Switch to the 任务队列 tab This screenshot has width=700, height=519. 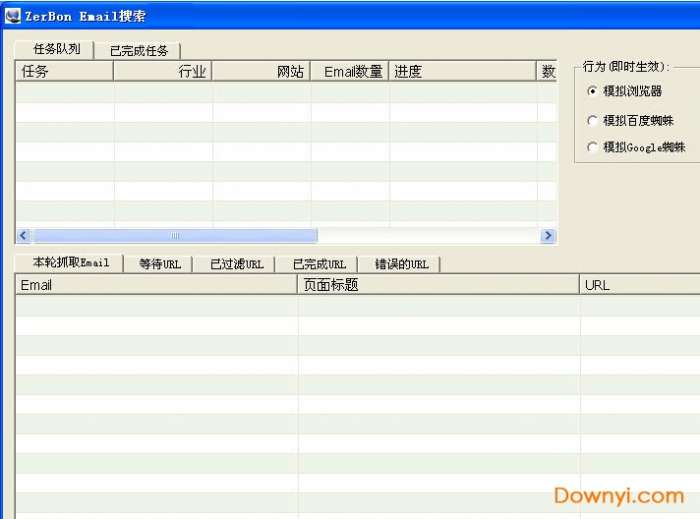pos(56,49)
